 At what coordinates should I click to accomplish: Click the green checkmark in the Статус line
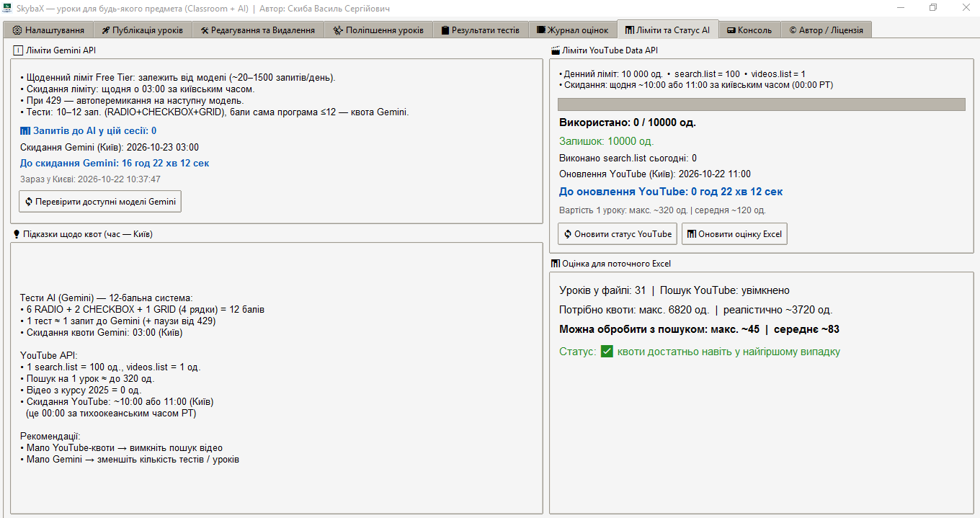click(x=607, y=352)
